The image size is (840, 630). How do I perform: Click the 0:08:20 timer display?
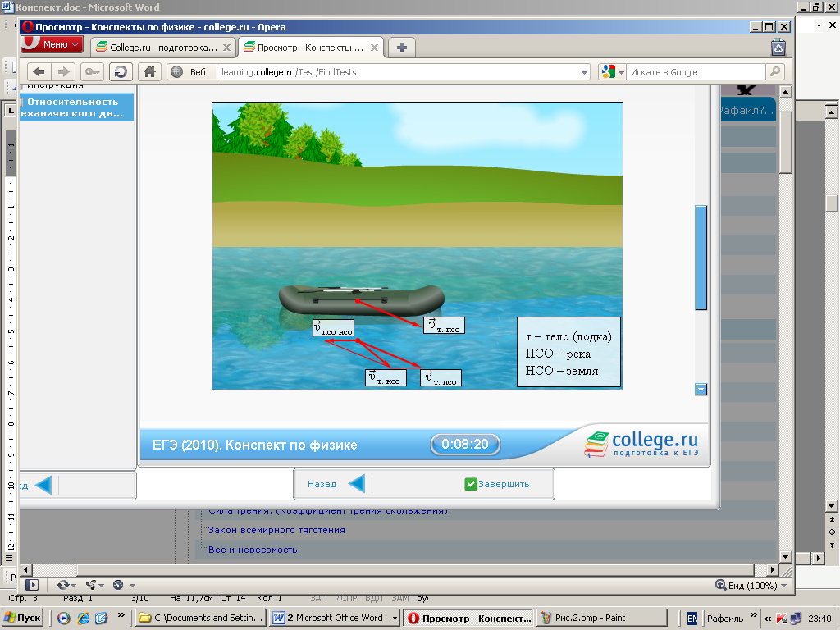[x=465, y=444]
